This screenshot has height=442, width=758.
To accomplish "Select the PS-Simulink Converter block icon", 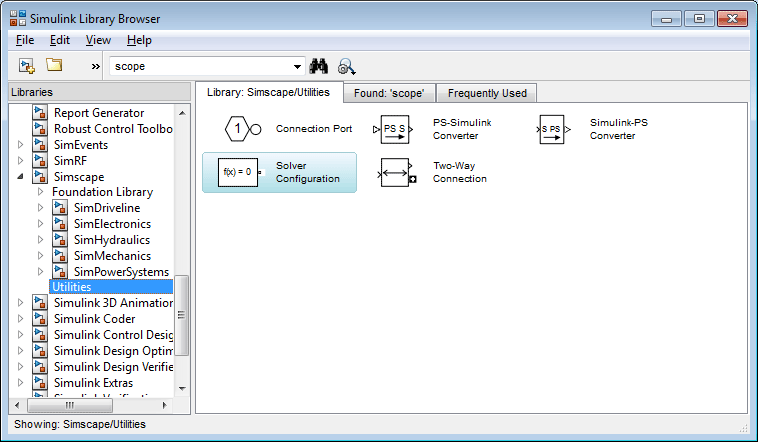I will point(394,129).
